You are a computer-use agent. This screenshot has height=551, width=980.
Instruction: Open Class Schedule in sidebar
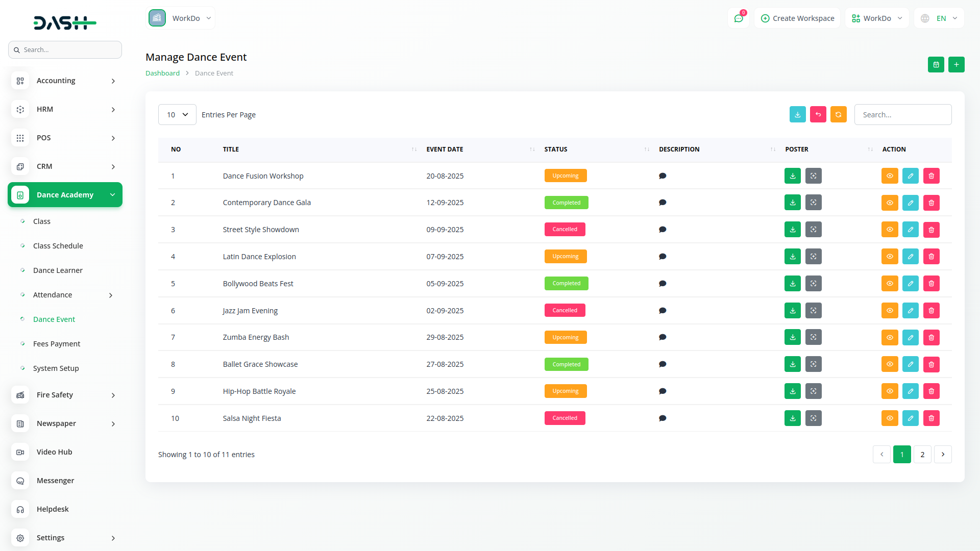[58, 246]
